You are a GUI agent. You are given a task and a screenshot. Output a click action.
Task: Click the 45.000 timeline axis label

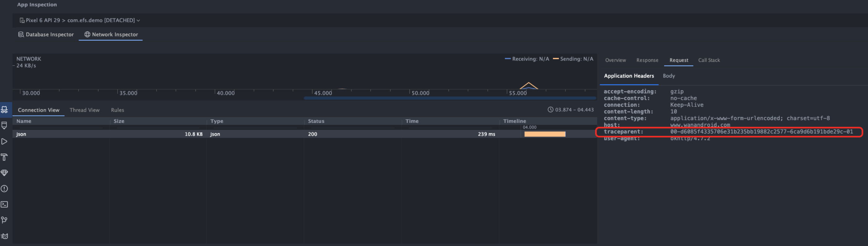tap(323, 93)
